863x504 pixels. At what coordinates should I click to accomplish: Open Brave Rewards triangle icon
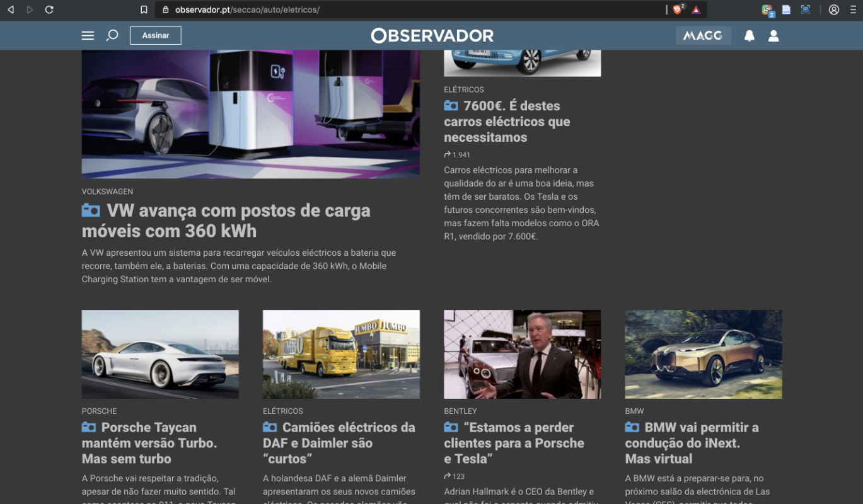(x=696, y=9)
